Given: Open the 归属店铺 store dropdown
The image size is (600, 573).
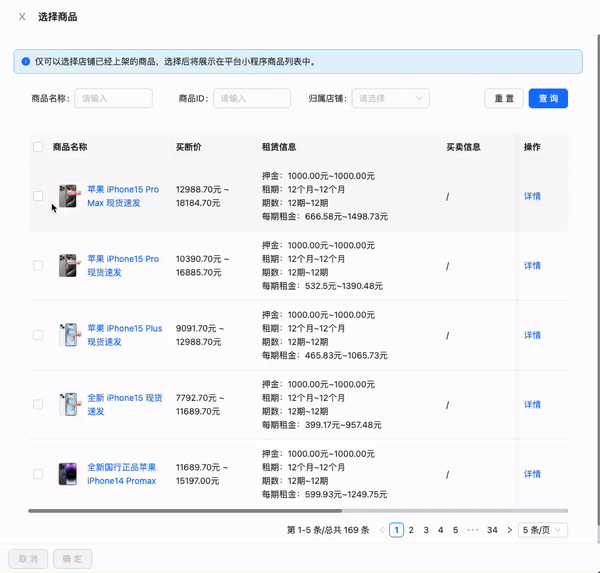Looking at the screenshot, I should click(391, 98).
